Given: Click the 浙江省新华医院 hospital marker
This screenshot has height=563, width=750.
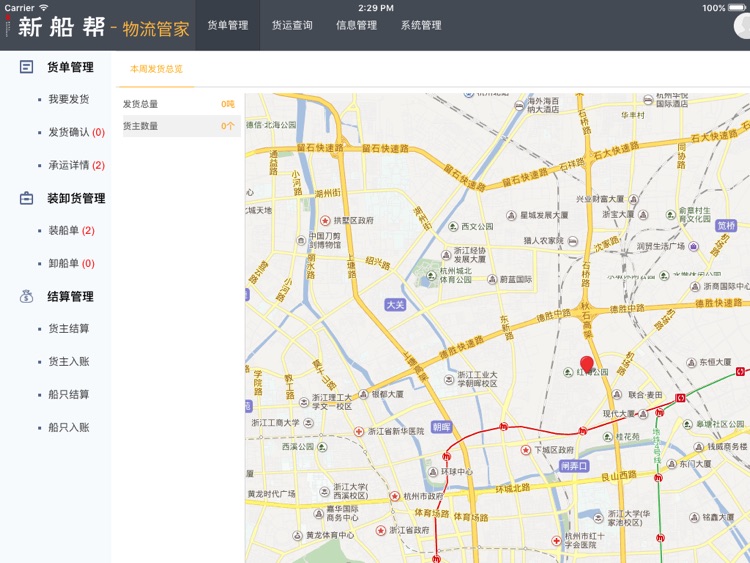Looking at the screenshot, I should click(x=359, y=431).
